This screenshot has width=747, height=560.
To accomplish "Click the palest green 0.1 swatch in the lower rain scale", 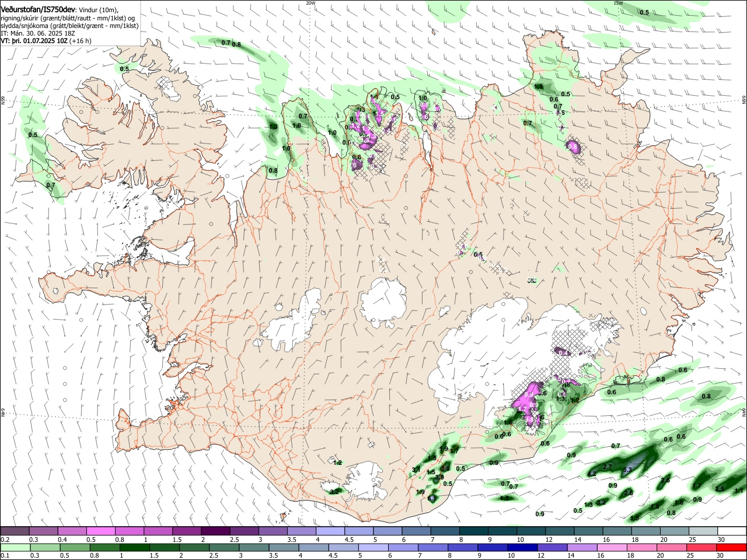I will click(15, 547).
